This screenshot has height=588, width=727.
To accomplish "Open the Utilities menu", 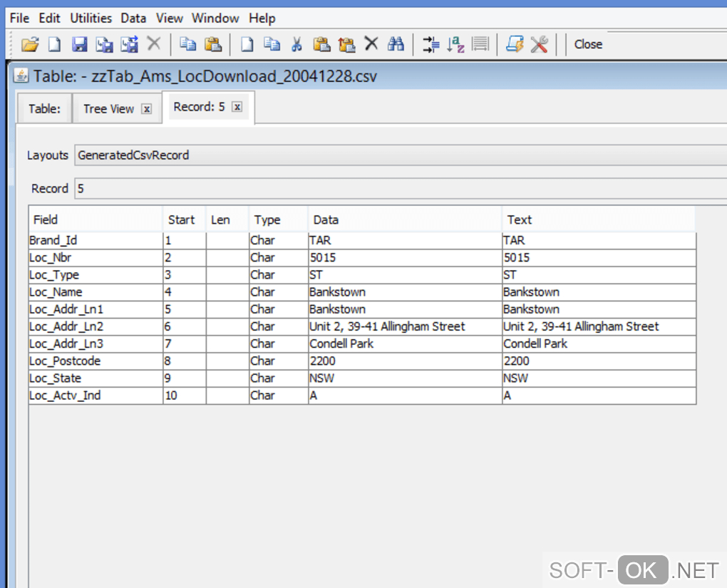I will point(91,18).
